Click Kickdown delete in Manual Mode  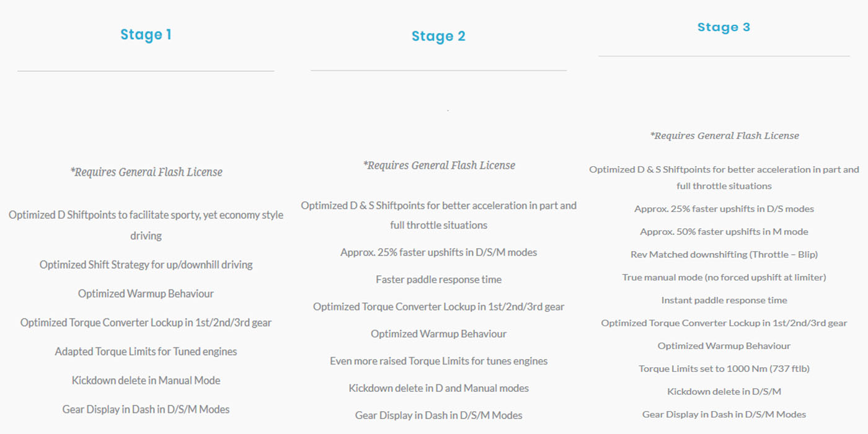point(146,380)
